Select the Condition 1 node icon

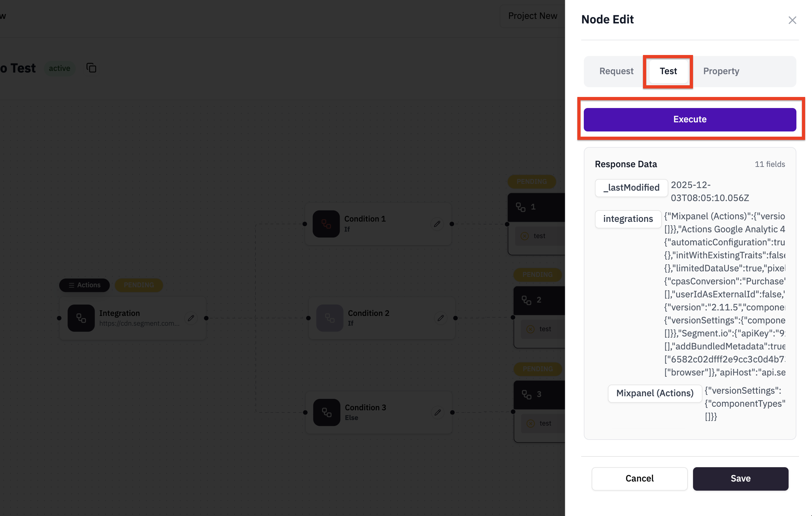click(x=326, y=224)
